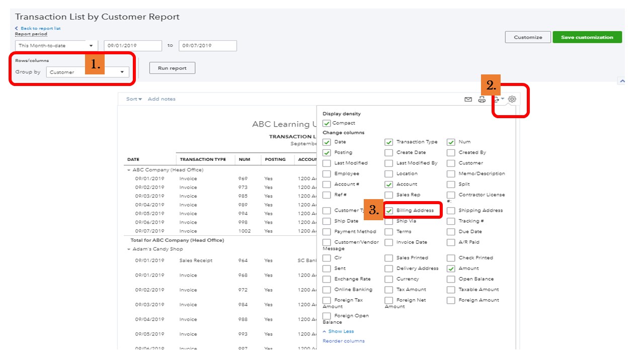644x362 pixels.
Task: Click the email report envelope icon
Action: [x=468, y=100]
